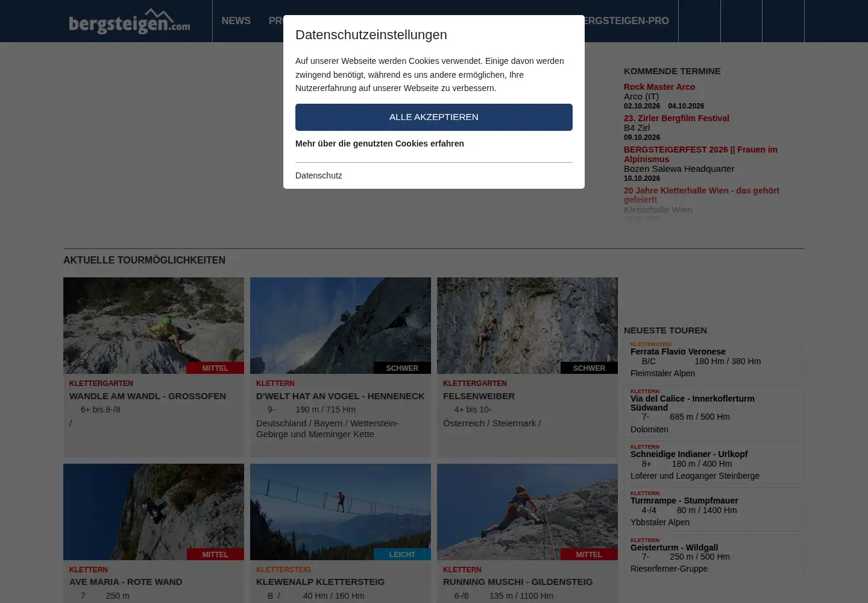
Task: Accept all cookies with Alle Akzeptieren
Action: (434, 117)
